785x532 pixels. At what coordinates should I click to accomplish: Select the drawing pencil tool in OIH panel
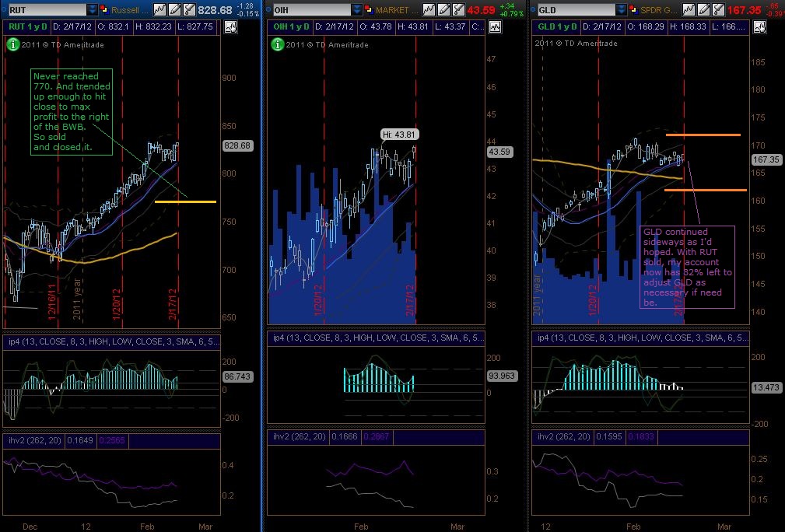444,9
